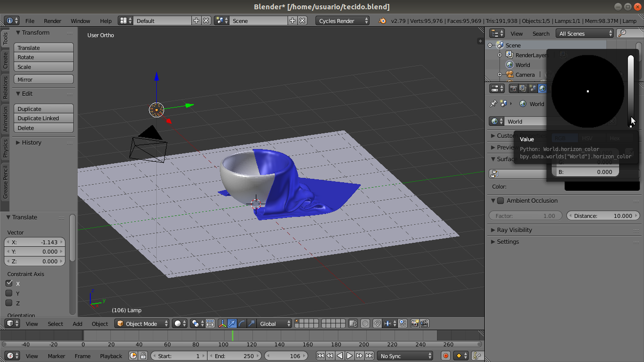Jump to next keyframe

pos(360,356)
